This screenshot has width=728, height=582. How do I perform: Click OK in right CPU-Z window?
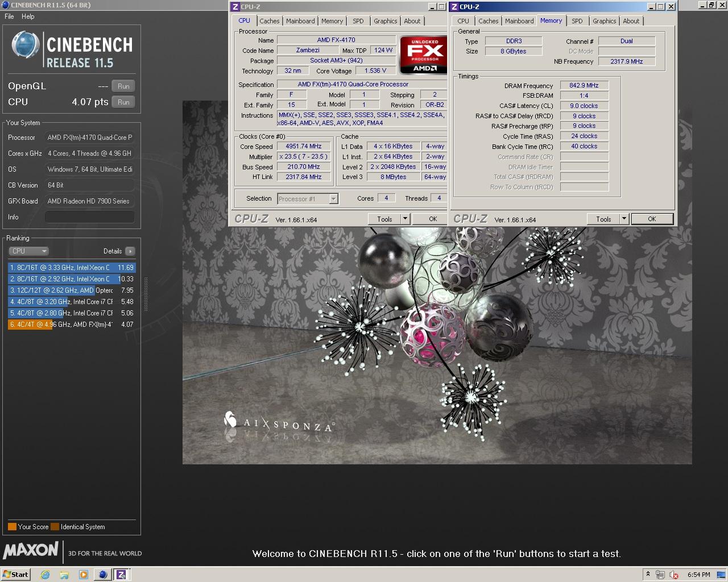point(652,219)
